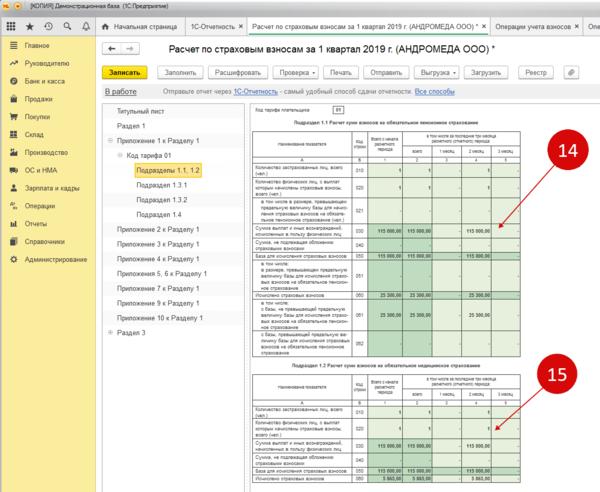Open Администрирование section in sidebar
600x492 pixels.
coord(55,259)
